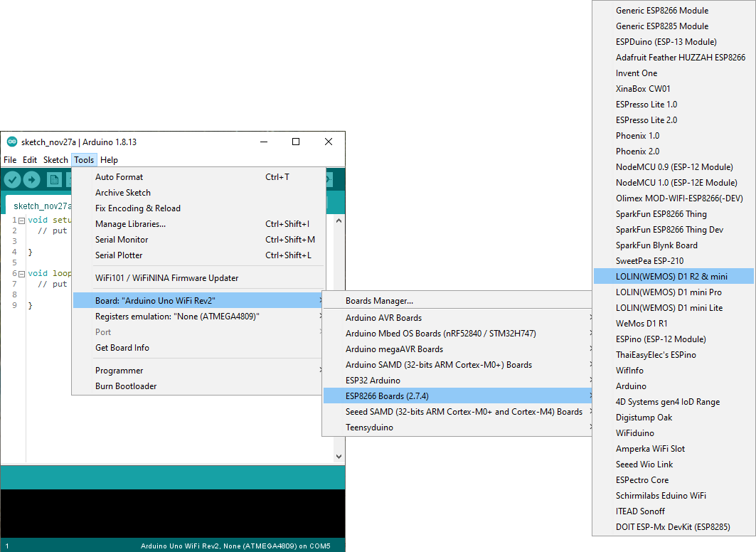Choose ESPresso Lite 2.0 board
The width and height of the screenshot is (756, 552).
coord(674,120)
